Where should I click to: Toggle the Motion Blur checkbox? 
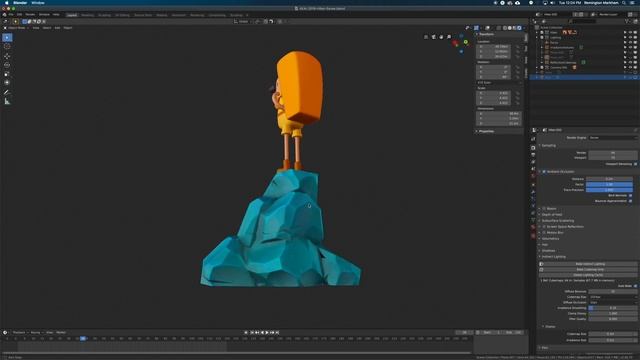click(544, 233)
